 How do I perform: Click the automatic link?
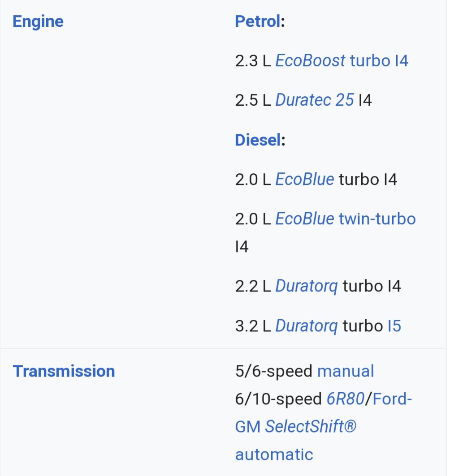[x=274, y=455]
